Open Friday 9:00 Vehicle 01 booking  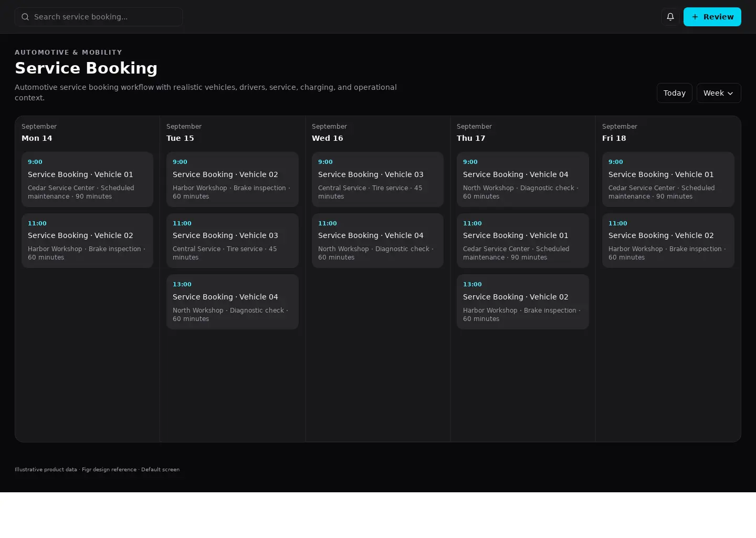tap(668, 179)
